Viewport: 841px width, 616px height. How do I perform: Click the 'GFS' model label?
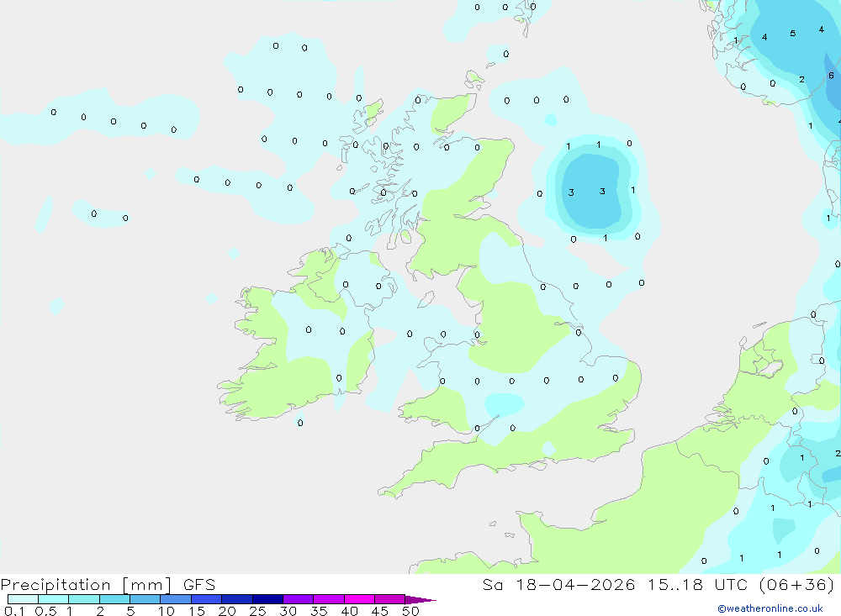(x=199, y=584)
